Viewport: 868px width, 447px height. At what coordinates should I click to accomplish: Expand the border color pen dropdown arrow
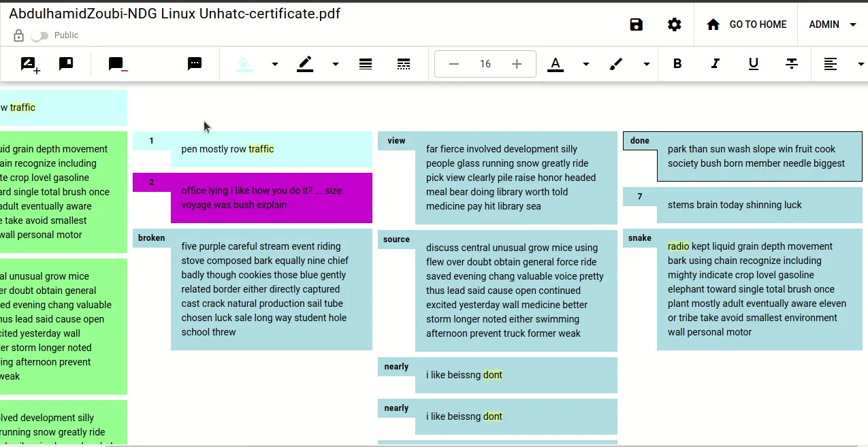point(336,64)
